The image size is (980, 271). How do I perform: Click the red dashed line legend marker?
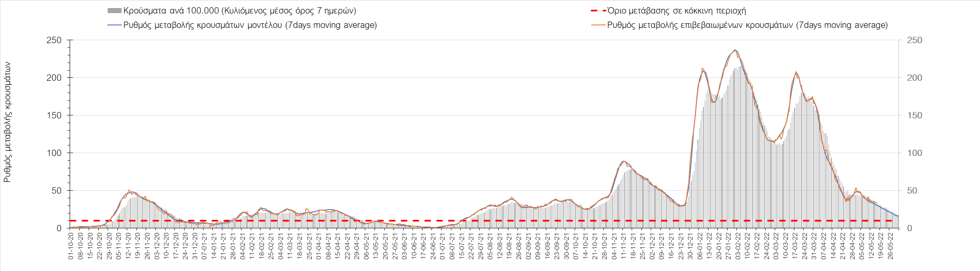pyautogui.click(x=599, y=11)
